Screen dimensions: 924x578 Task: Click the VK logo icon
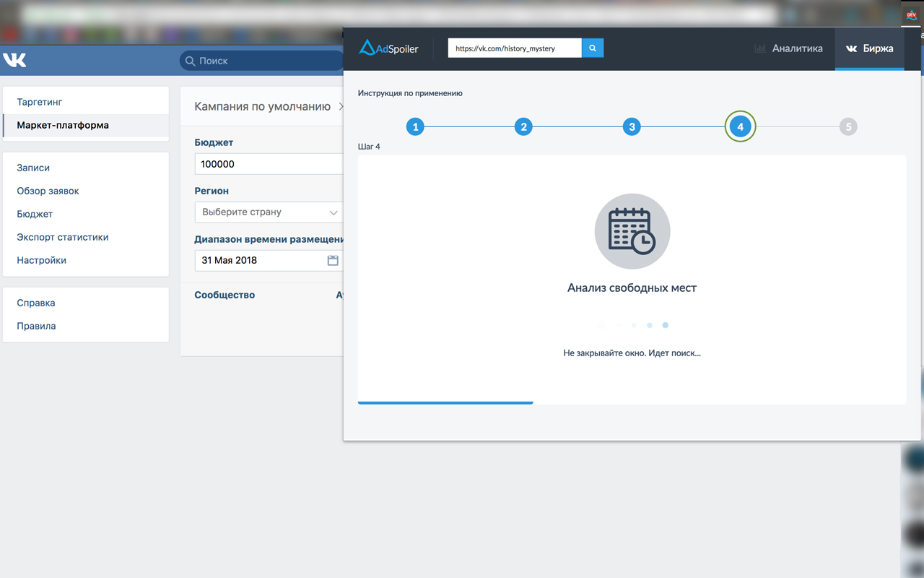pyautogui.click(x=14, y=60)
